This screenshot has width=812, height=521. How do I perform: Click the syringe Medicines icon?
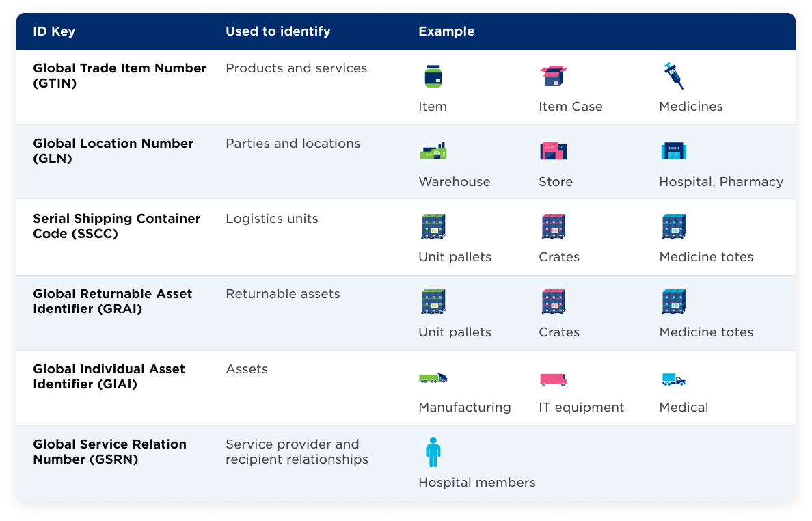click(674, 76)
